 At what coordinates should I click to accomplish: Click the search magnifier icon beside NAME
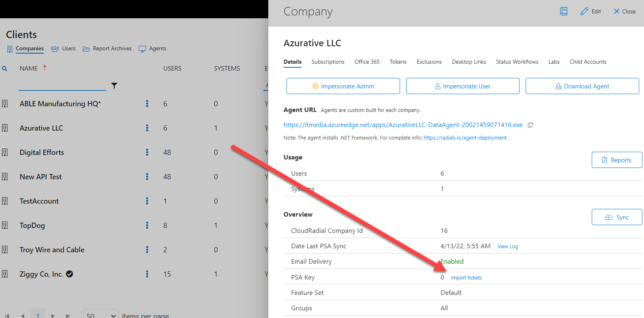tap(4, 69)
